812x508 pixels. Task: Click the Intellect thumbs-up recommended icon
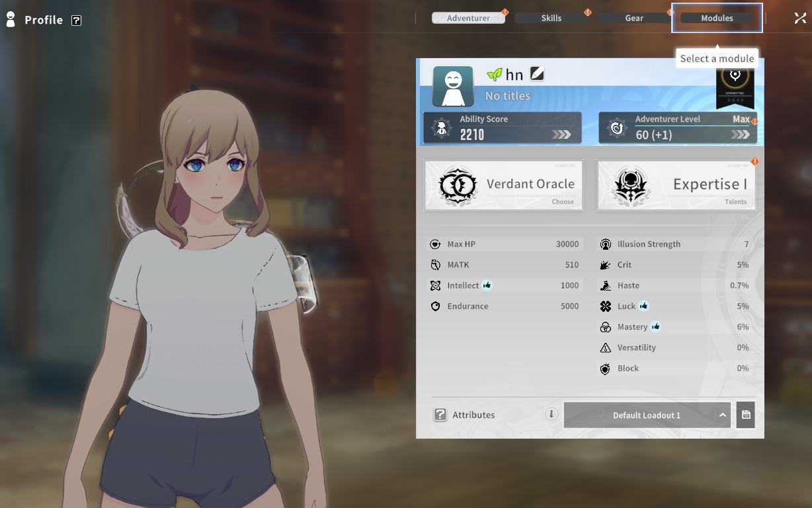point(487,285)
